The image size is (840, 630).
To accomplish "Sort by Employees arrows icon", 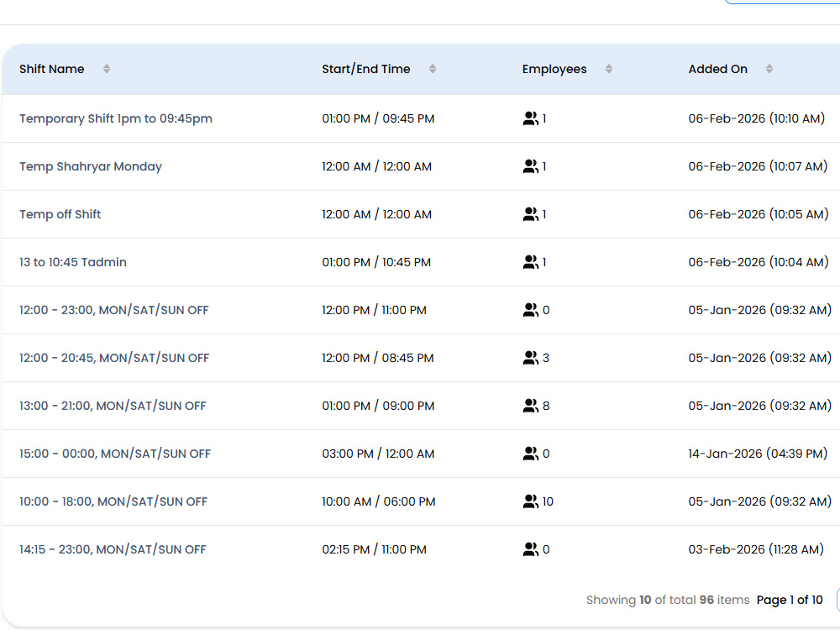I will [x=608, y=69].
